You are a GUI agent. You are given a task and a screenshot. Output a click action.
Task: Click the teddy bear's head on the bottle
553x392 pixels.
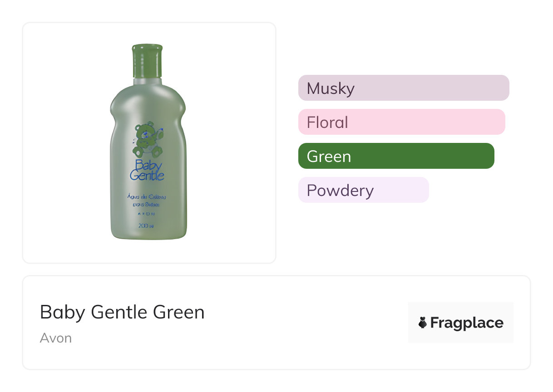click(x=146, y=129)
